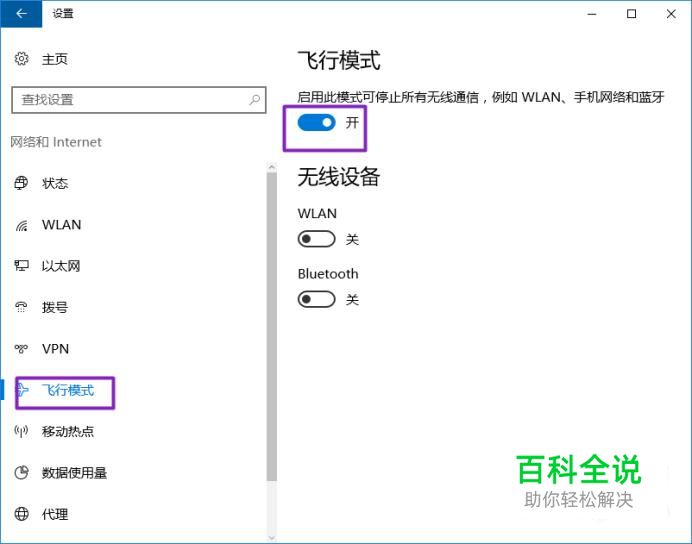Open 主页 home settings
This screenshot has height=544, width=692.
pyautogui.click(x=55, y=59)
